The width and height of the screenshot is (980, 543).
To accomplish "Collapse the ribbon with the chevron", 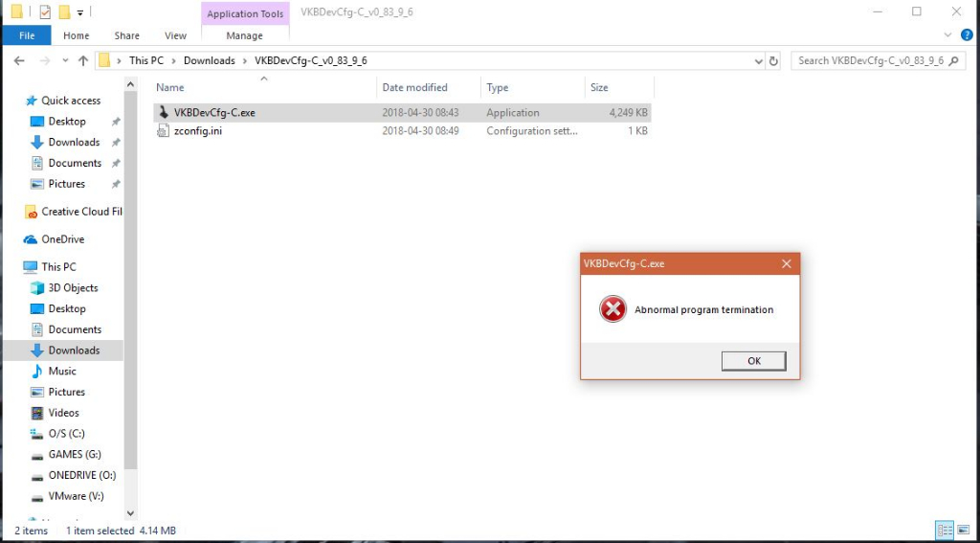I will click(947, 35).
